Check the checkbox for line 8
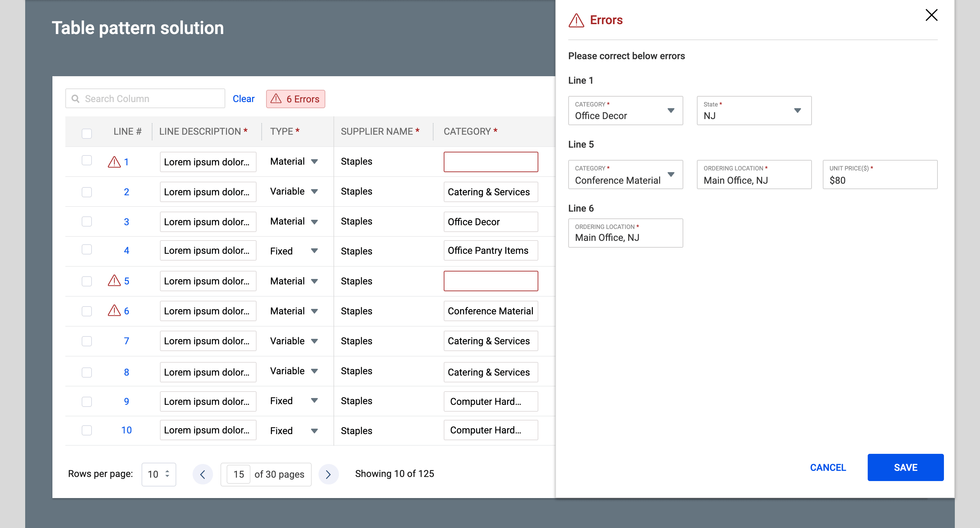Viewport: 980px width, 528px height. (87, 373)
